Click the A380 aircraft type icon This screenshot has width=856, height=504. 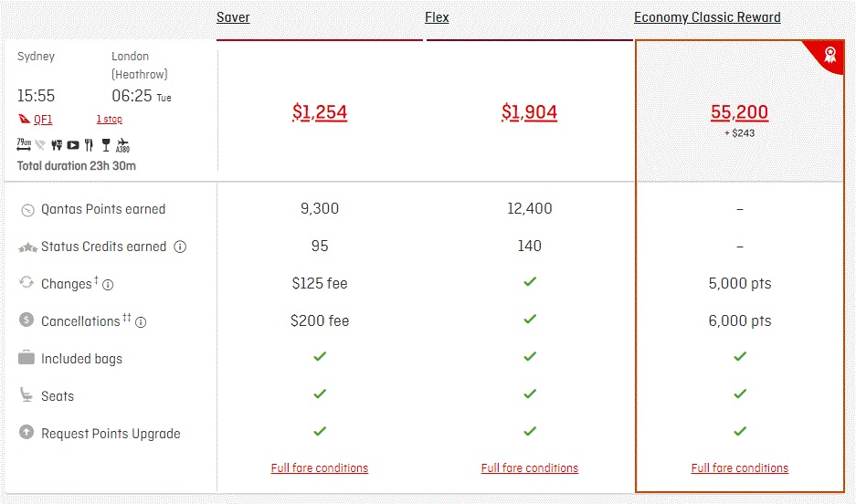coord(123,145)
